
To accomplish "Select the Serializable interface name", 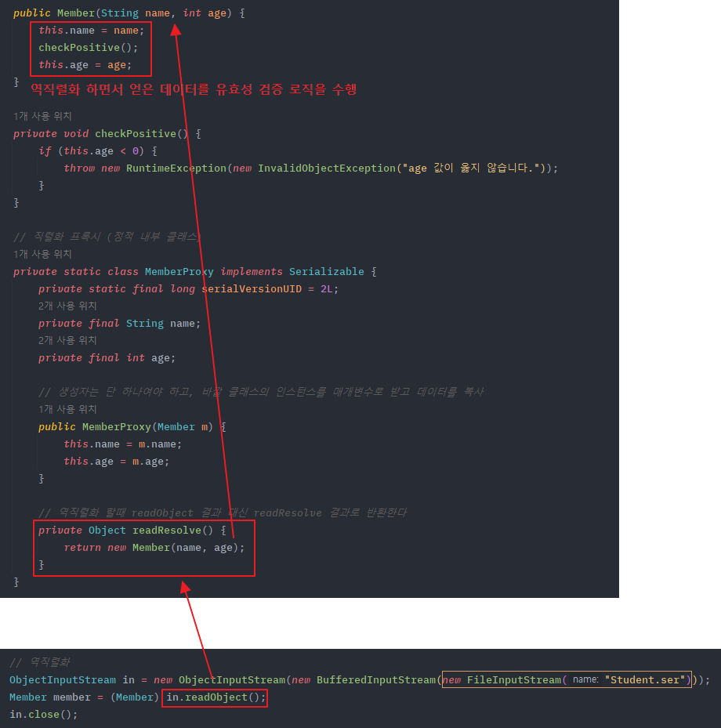I will tap(326, 271).
